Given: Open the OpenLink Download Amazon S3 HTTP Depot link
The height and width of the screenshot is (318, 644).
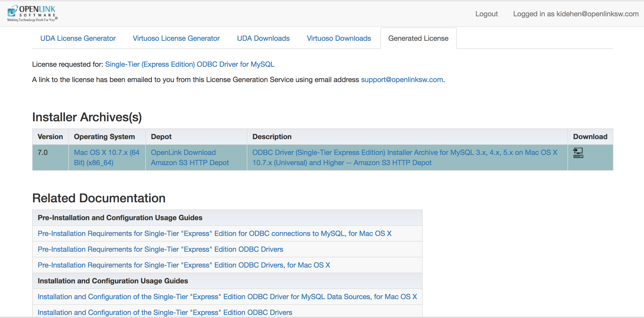Looking at the screenshot, I should tap(190, 157).
